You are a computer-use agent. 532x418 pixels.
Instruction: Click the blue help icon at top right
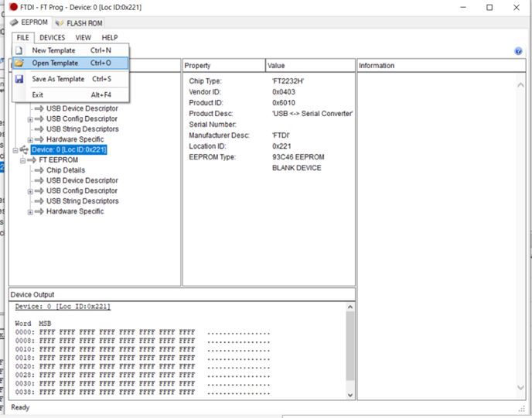[x=518, y=51]
